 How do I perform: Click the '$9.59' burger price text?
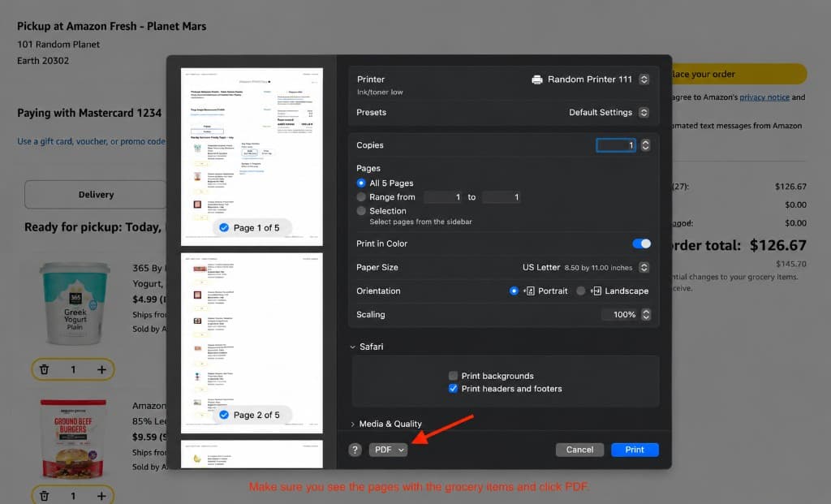144,437
